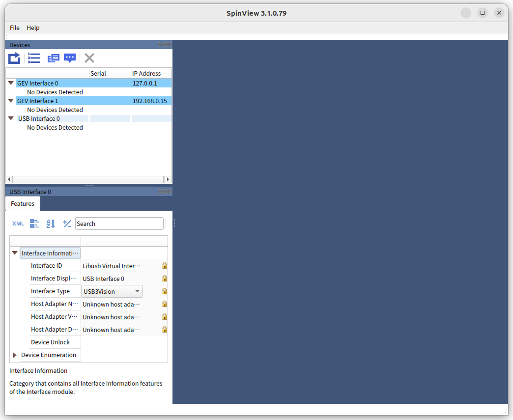The height and width of the screenshot is (420, 513).
Task: Click the XML icon in Features toolbar
Action: (x=18, y=224)
